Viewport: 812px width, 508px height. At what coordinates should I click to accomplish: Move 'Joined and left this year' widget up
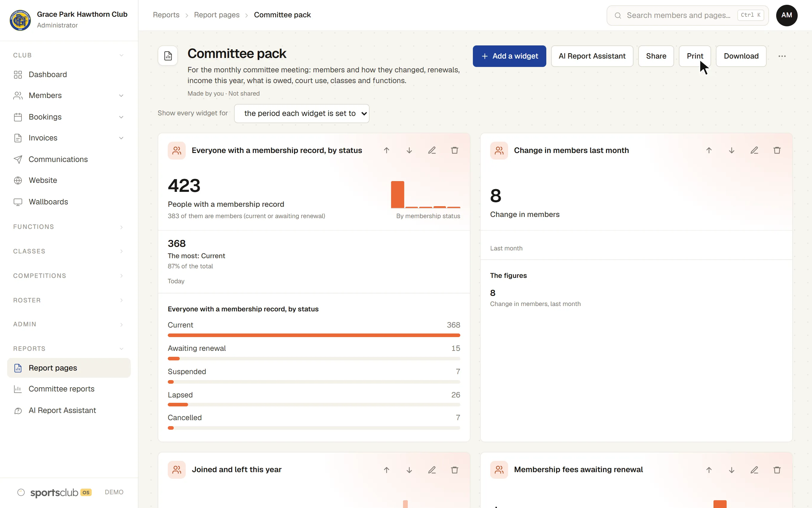(x=387, y=470)
